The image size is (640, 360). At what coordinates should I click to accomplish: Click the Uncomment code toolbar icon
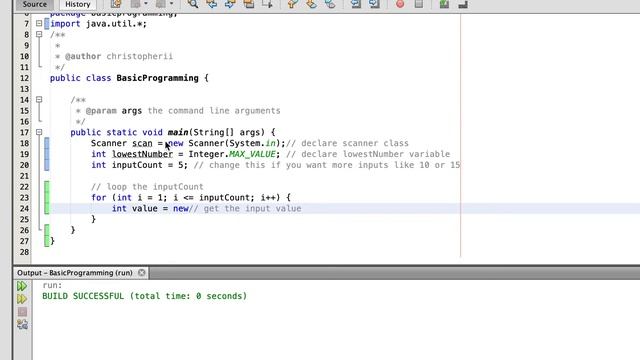point(463,4)
